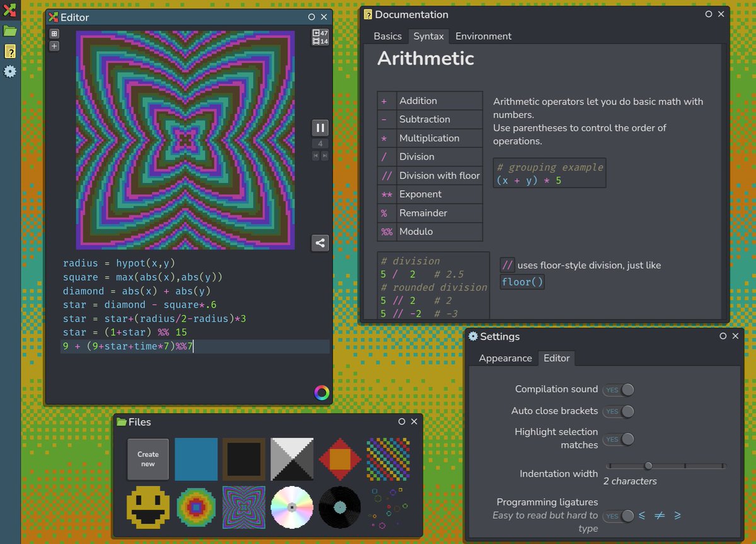756x544 pixels.
Task: Open the concentric rainbow circles file thumbnail
Action: click(196, 507)
